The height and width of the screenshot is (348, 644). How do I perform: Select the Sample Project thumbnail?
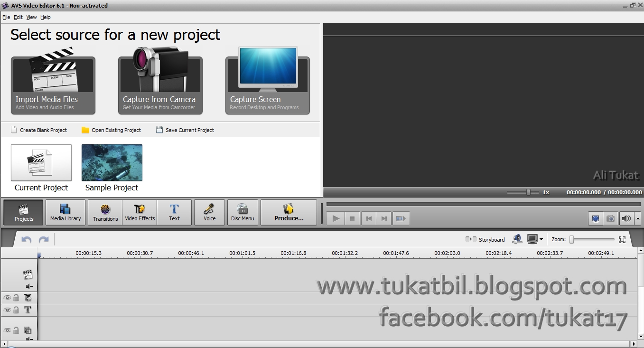pos(112,163)
